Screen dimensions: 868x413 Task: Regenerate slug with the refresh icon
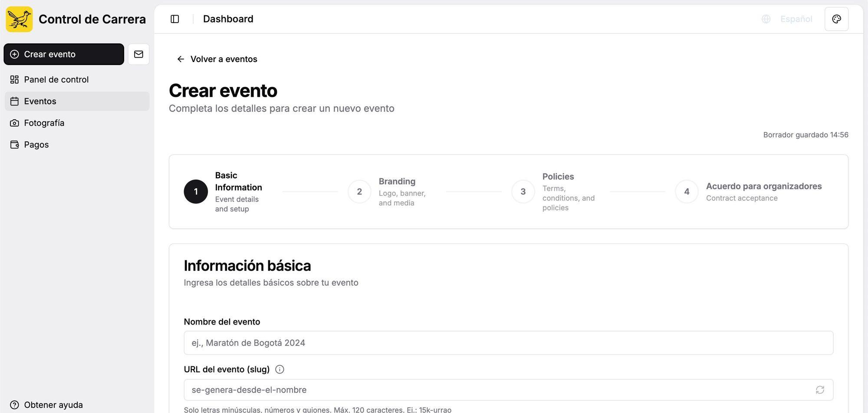820,390
